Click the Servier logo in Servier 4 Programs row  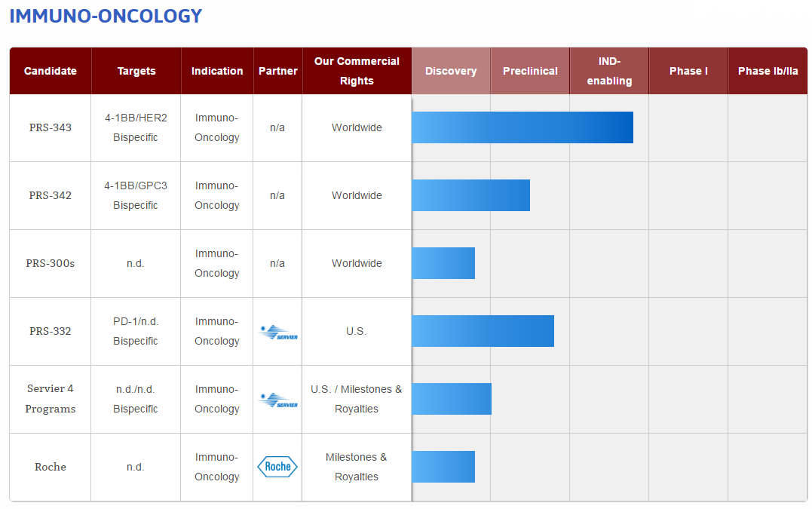pos(278,400)
